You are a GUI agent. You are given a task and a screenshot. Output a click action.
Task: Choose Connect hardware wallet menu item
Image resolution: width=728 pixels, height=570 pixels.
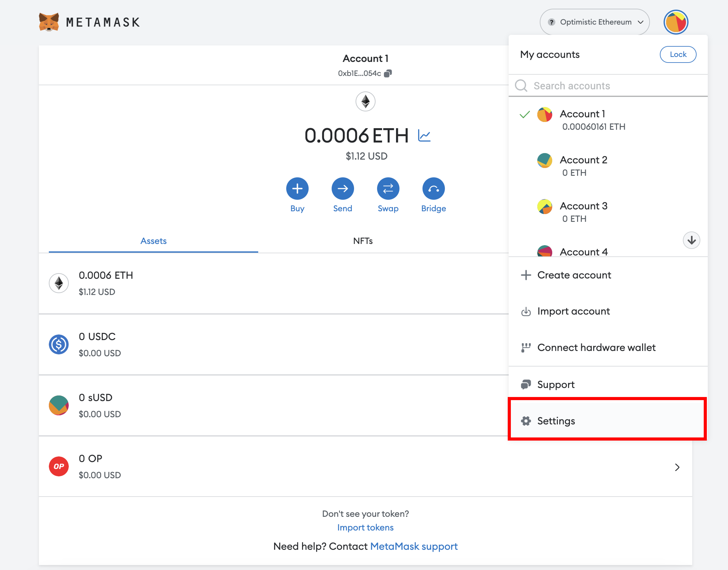coord(596,347)
